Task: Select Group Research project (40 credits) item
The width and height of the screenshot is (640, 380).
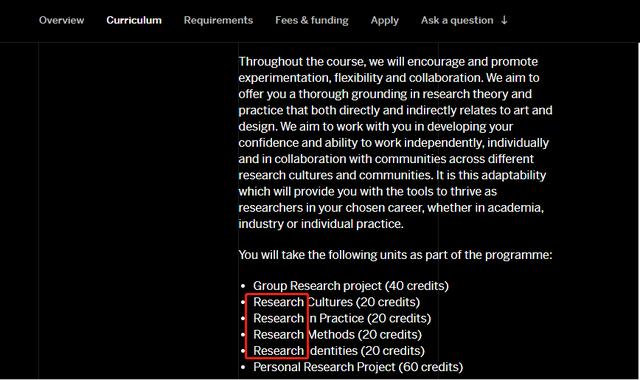Action: [351, 286]
